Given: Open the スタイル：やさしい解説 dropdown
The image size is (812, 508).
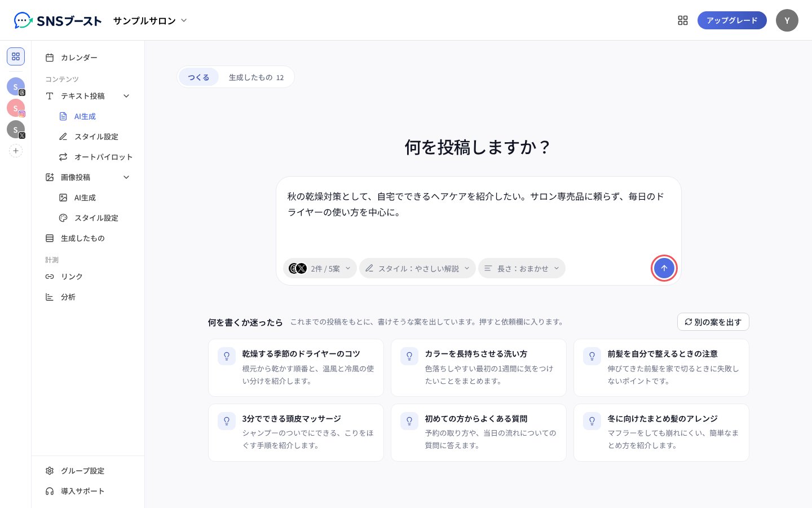Looking at the screenshot, I should coord(417,268).
